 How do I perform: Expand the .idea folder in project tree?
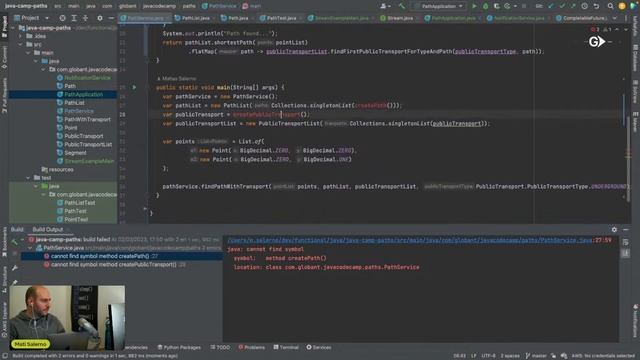pyautogui.click(x=21, y=36)
